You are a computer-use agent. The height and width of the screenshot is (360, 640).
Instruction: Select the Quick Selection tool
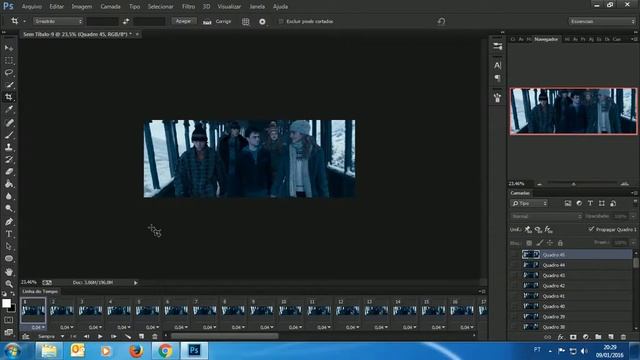[x=9, y=85]
